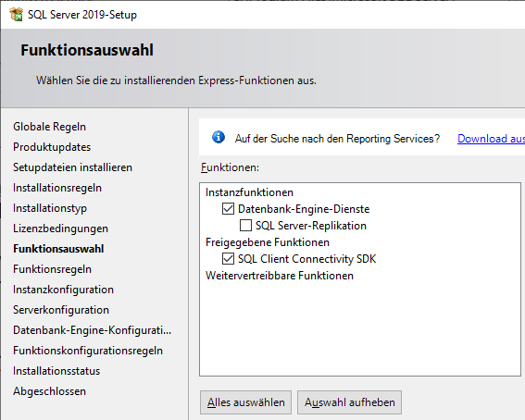Click Instanzfunktionen group in feature tree

point(249,192)
